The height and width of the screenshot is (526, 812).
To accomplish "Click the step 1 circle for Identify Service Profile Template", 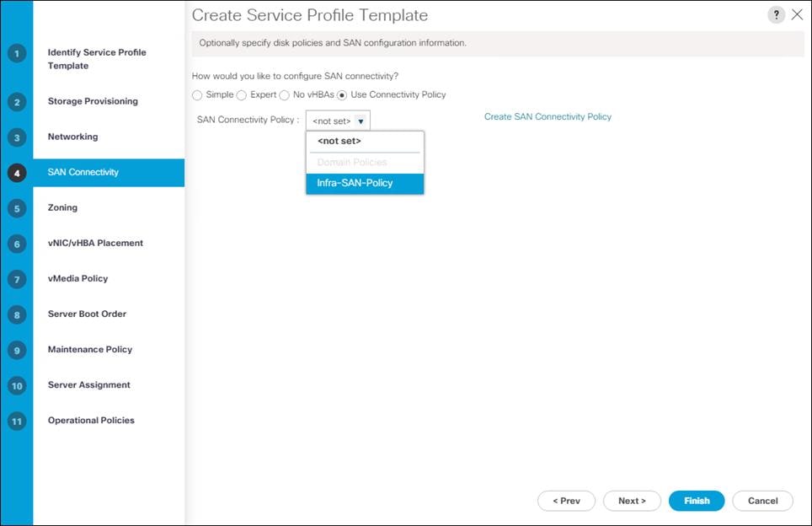I will coord(18,52).
